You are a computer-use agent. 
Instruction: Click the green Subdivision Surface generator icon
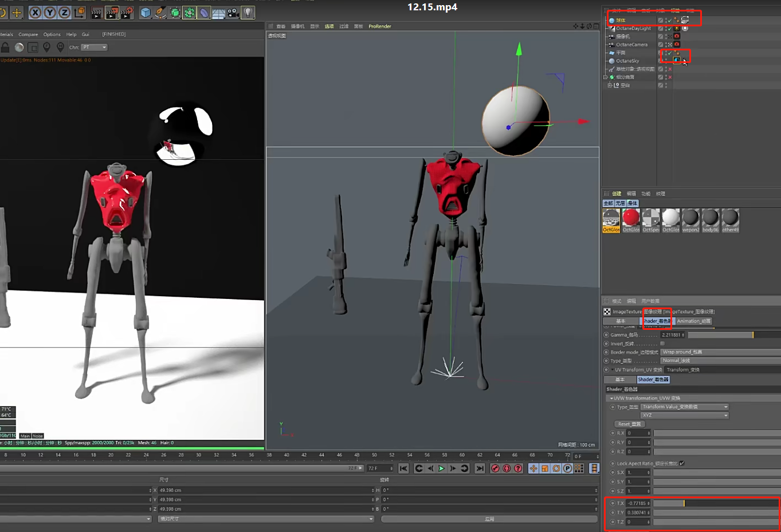[x=175, y=12]
